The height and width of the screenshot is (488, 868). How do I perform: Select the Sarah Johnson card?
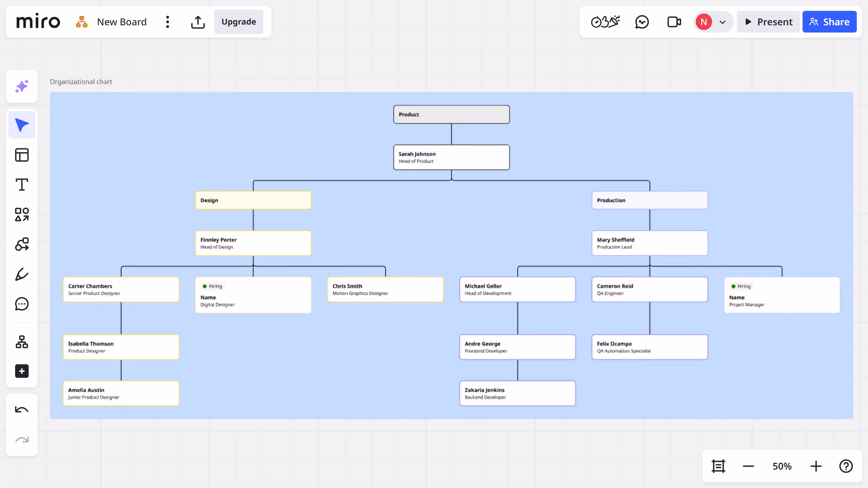(x=451, y=157)
